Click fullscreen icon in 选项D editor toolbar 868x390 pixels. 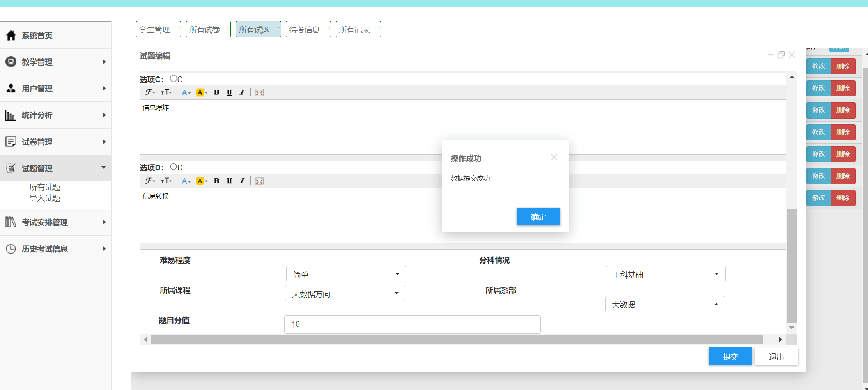tap(259, 181)
